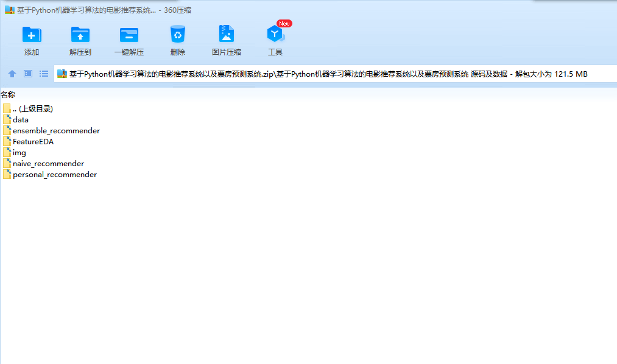This screenshot has width=617, height=364.
Task: Click the 解压到 (Extract to) icon
Action: [x=80, y=35]
